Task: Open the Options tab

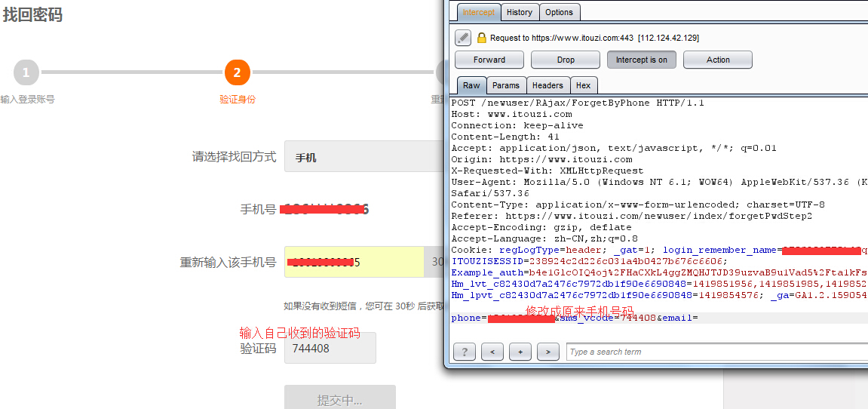Action: pos(559,12)
